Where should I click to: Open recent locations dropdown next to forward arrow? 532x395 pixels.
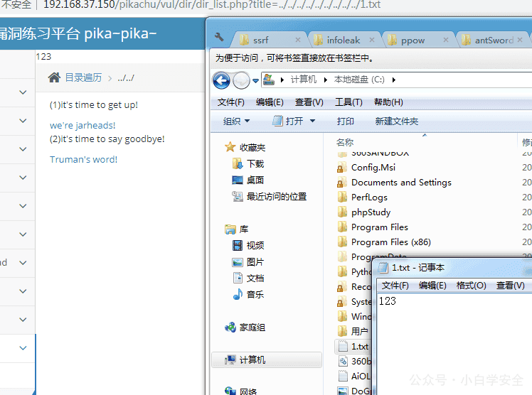click(x=255, y=80)
